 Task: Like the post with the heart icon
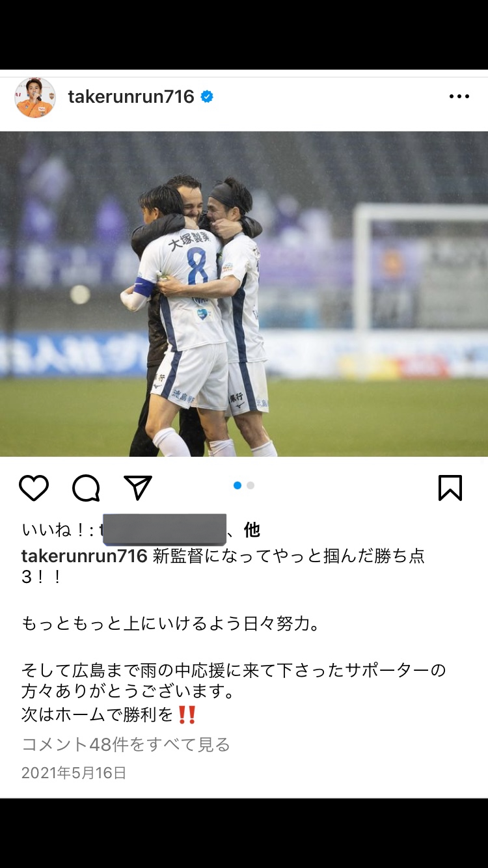click(x=34, y=488)
